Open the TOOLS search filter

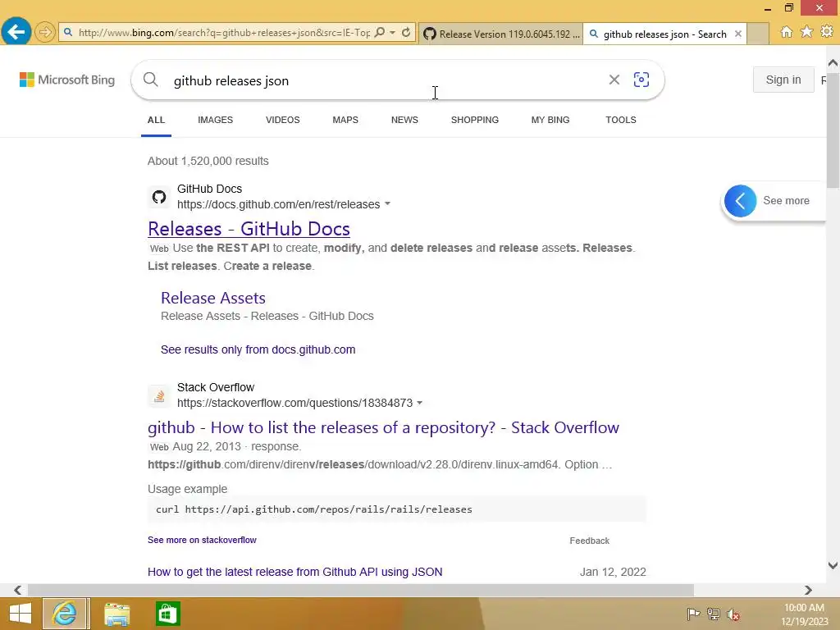pos(621,120)
